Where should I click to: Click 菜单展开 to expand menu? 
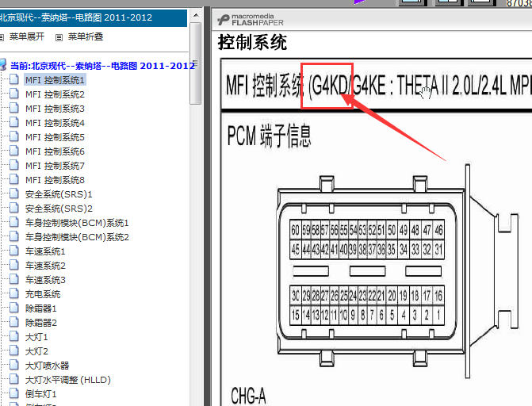click(27, 36)
